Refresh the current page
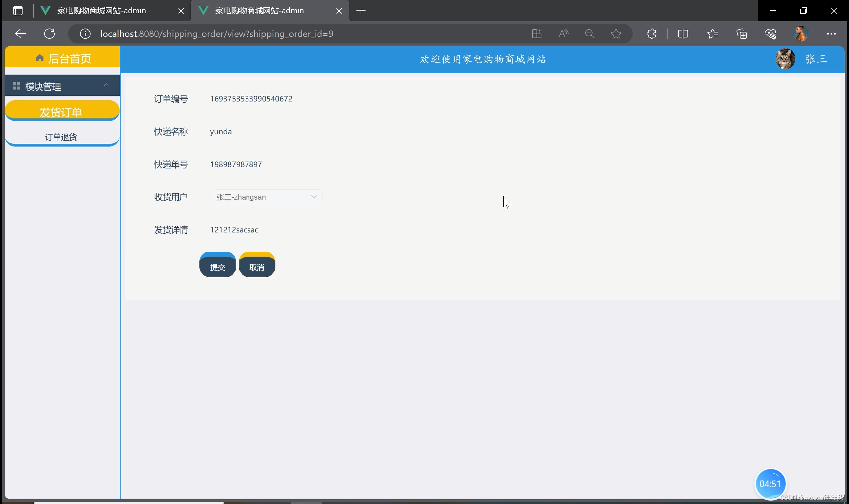Screen dimensions: 849x504 49,34
